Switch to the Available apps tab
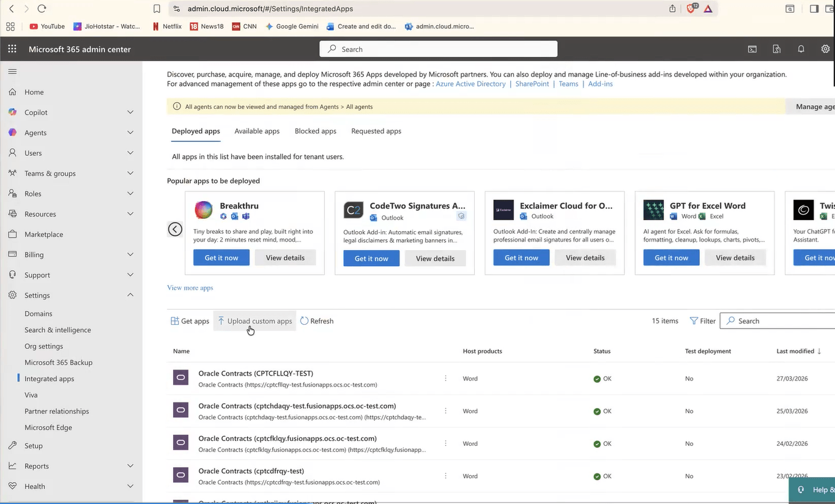 pos(256,131)
